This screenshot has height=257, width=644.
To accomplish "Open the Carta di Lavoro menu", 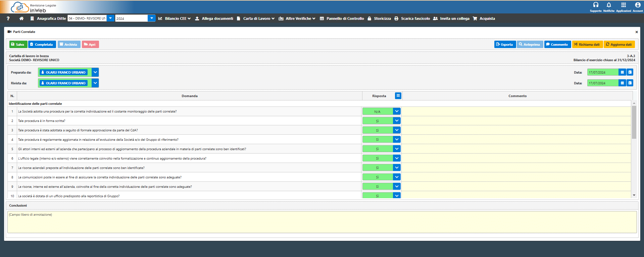I will click(256, 18).
